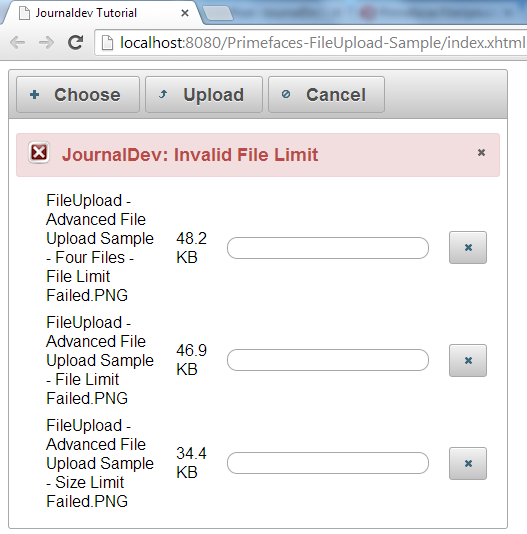Go forward using browser forward arrow

46,43
